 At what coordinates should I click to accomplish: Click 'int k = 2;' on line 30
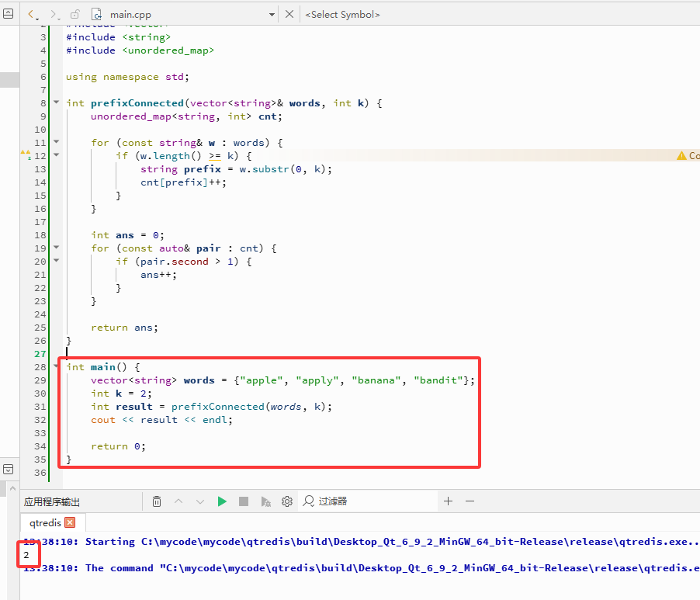(x=121, y=394)
